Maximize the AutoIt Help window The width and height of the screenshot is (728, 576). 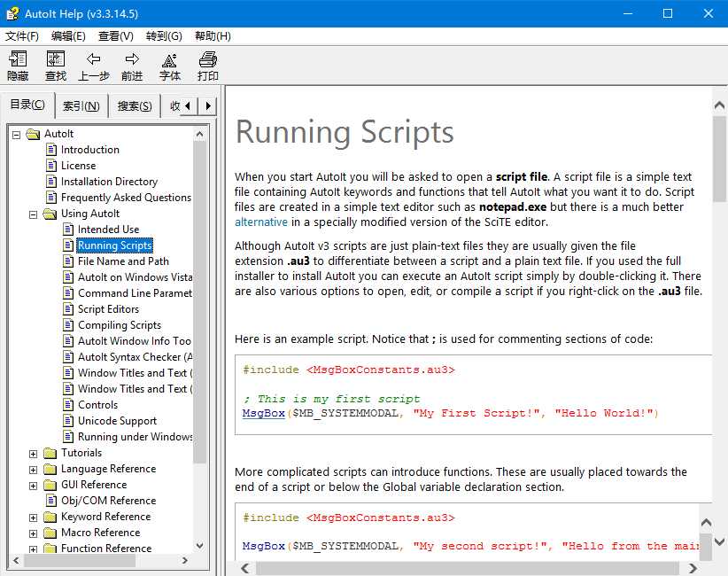pos(668,13)
